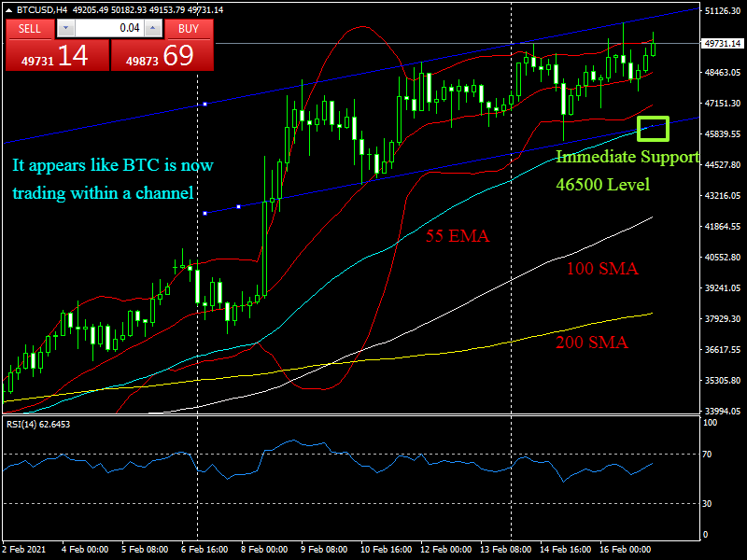The height and width of the screenshot is (560, 747).
Task: Click RSI scale level 100
Action: click(710, 423)
